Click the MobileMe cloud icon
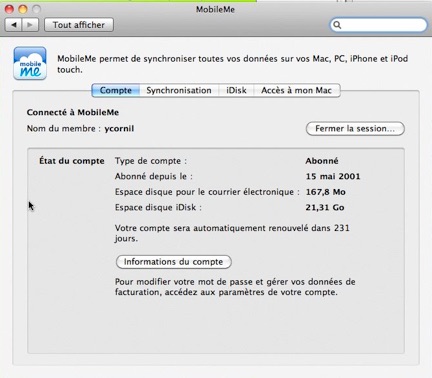 click(30, 63)
